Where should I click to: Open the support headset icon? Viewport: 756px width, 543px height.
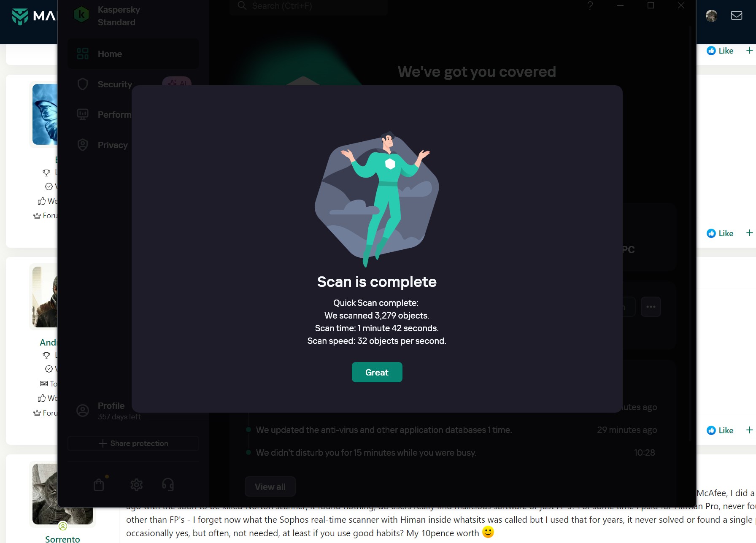coord(168,484)
